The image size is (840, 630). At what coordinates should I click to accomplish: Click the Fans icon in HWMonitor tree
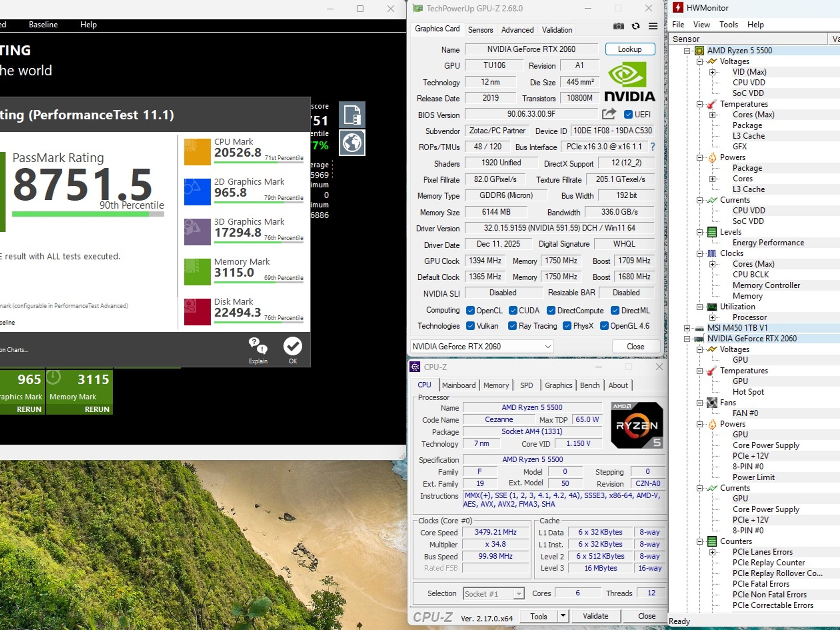(x=712, y=402)
